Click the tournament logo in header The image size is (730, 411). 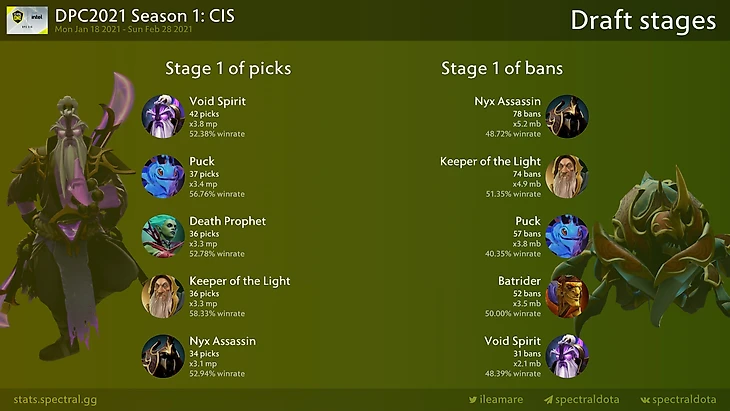[x=25, y=19]
